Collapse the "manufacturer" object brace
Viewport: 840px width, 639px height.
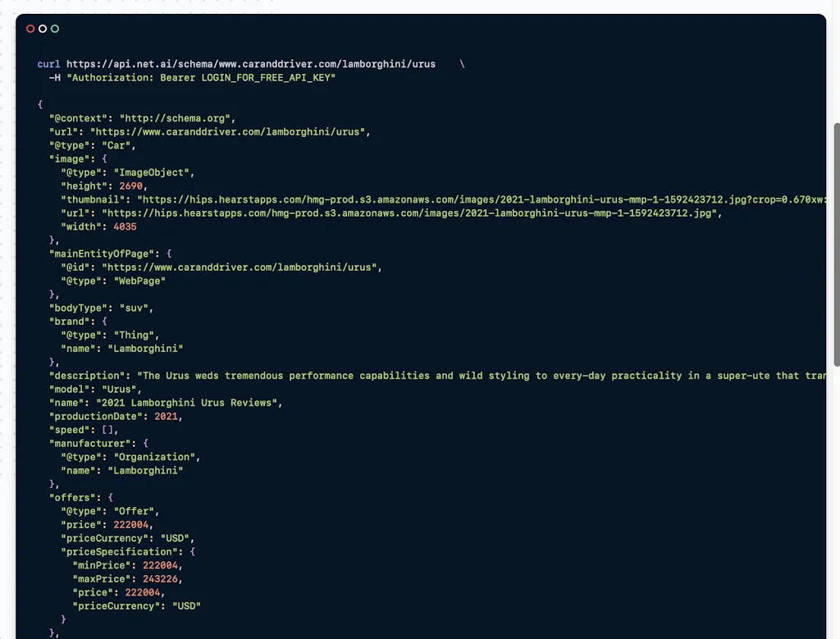pyautogui.click(x=145, y=444)
